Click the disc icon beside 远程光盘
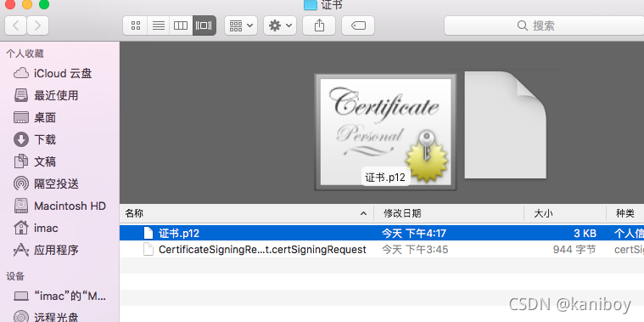 click(x=21, y=317)
